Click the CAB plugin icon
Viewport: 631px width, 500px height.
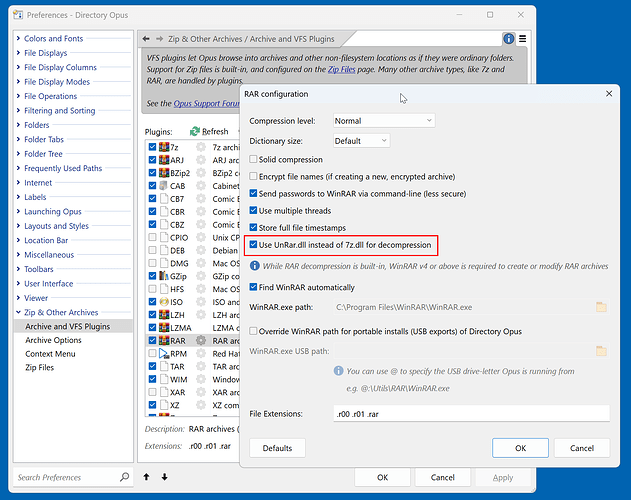click(163, 186)
